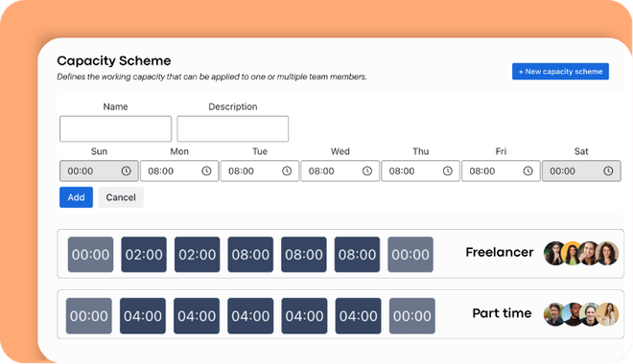Screen dimensions: 633x364
Task: Focus the Description input field
Action: click(232, 128)
